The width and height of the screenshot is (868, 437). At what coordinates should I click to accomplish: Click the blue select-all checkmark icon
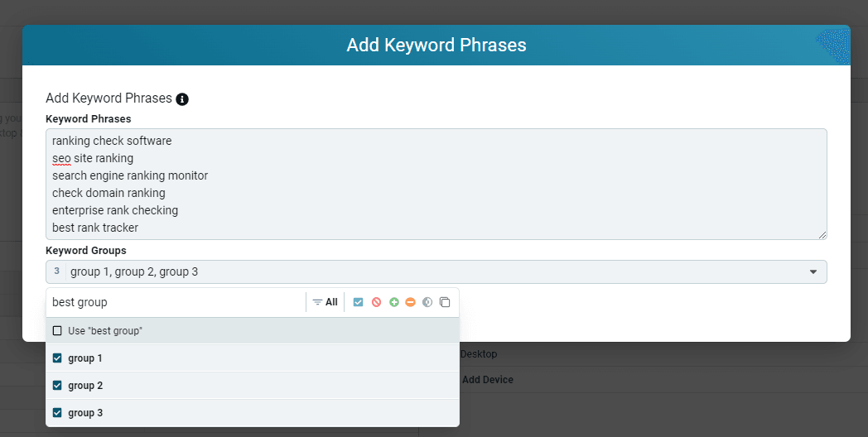click(x=358, y=302)
